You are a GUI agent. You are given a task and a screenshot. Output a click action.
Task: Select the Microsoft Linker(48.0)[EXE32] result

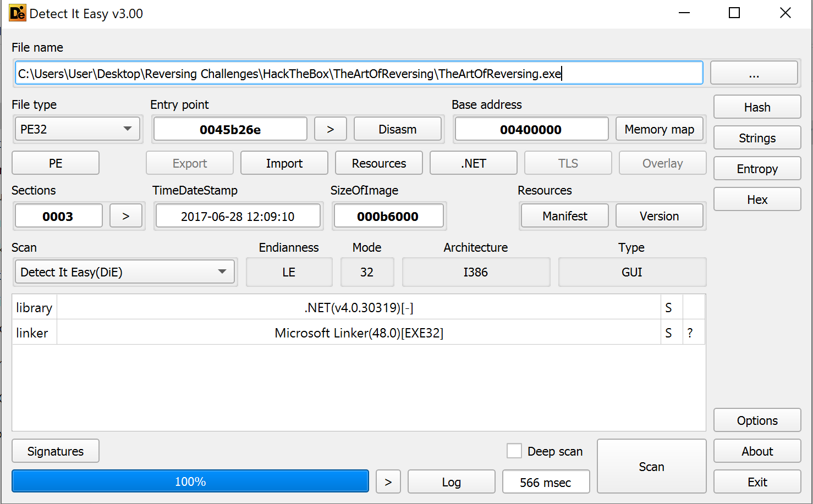pos(359,333)
